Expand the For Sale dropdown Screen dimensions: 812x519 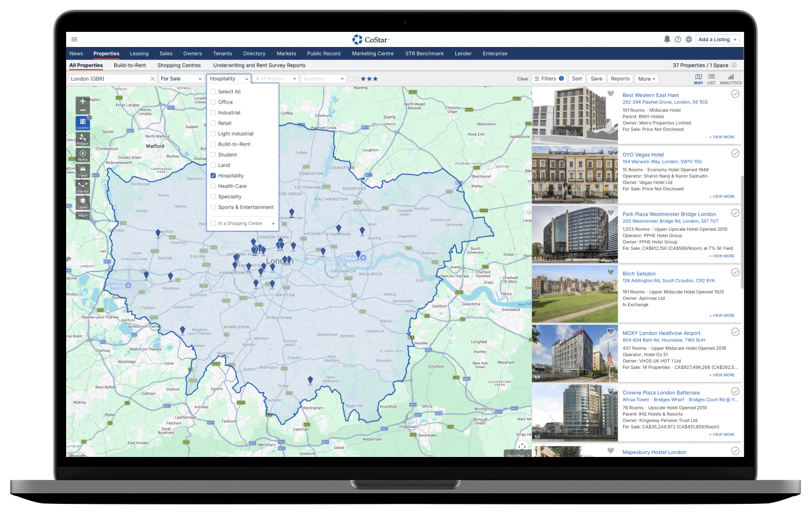tap(181, 79)
